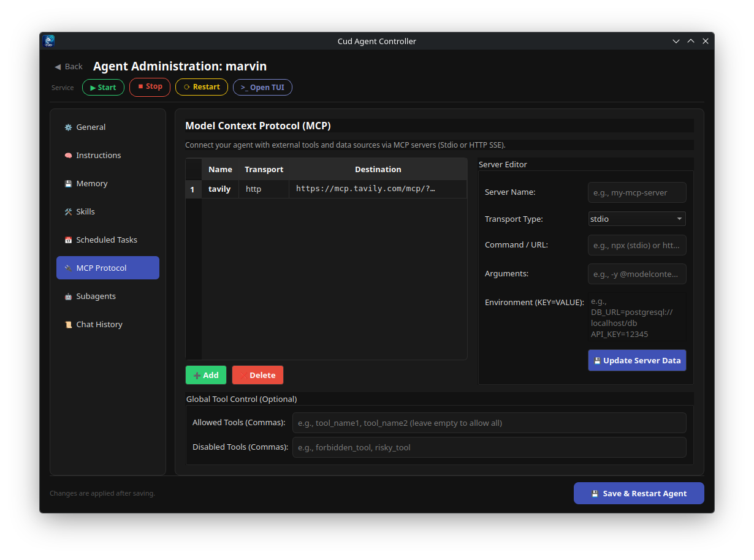Go back using the Back button

(69, 67)
